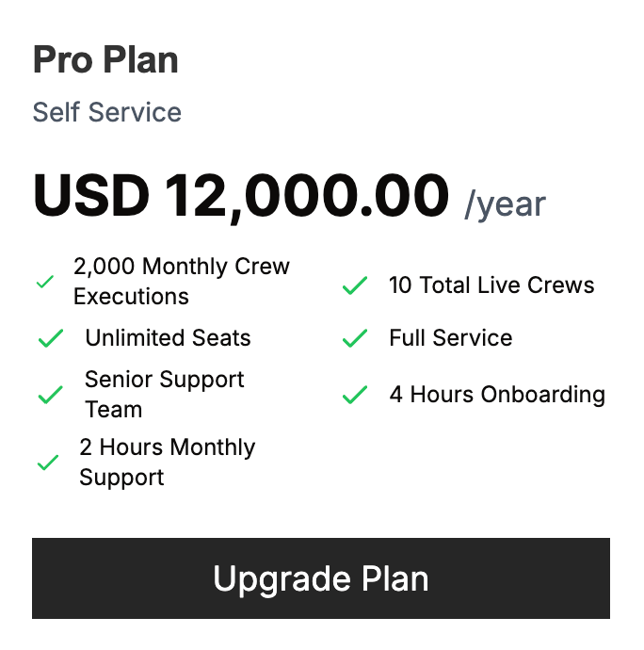This screenshot has height=650, width=644.
Task: Click the USD 12,000.00 price
Action: (x=241, y=195)
